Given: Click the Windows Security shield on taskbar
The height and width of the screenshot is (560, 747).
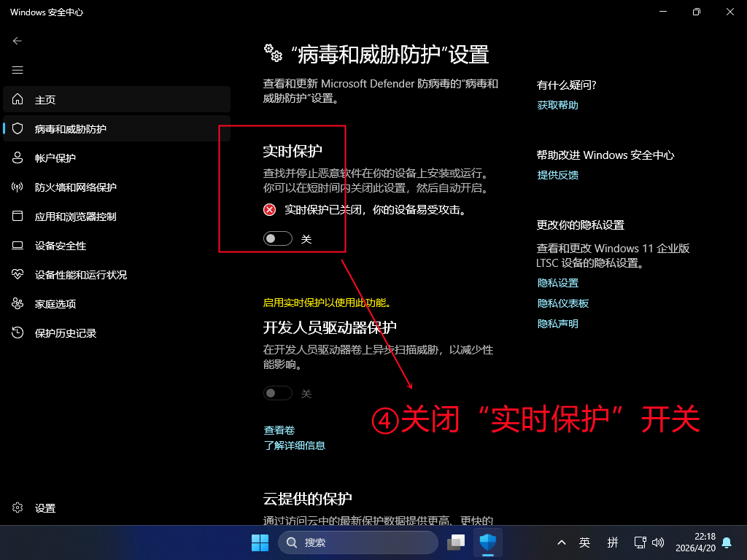Looking at the screenshot, I should coord(488,542).
